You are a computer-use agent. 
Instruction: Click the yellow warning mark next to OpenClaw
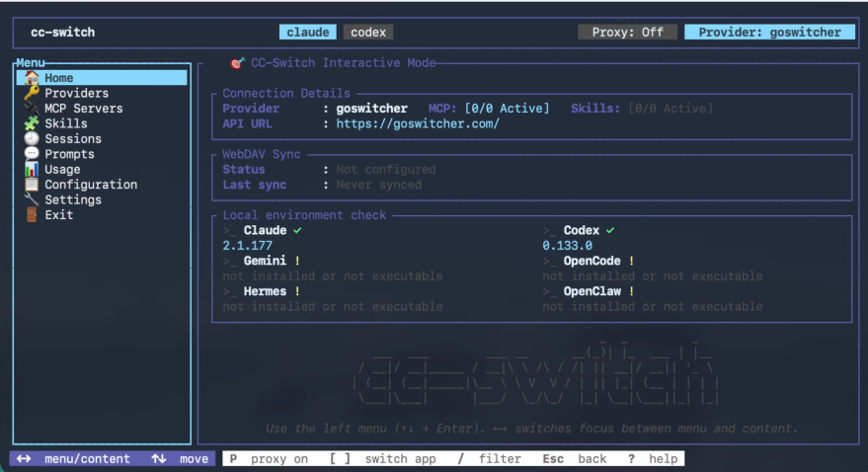(632, 291)
